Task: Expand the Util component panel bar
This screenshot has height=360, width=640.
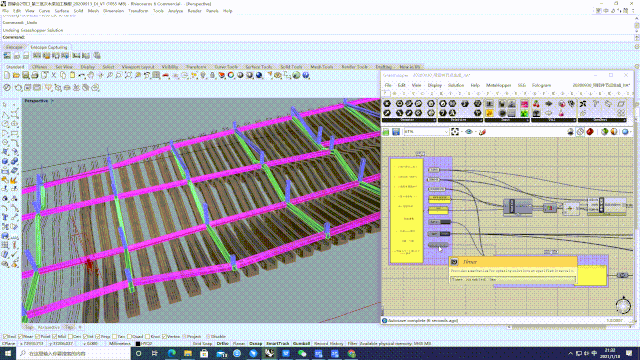Action: point(554,120)
